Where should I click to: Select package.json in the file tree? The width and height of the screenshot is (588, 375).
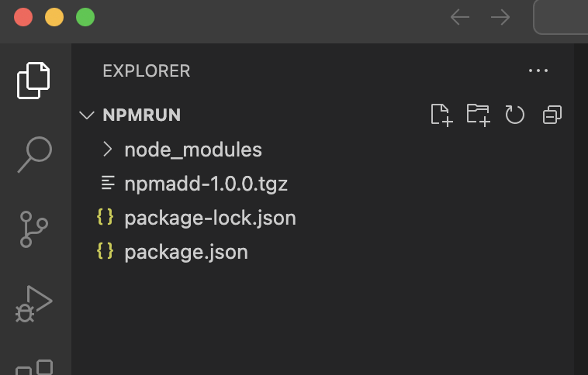pyautogui.click(x=186, y=252)
